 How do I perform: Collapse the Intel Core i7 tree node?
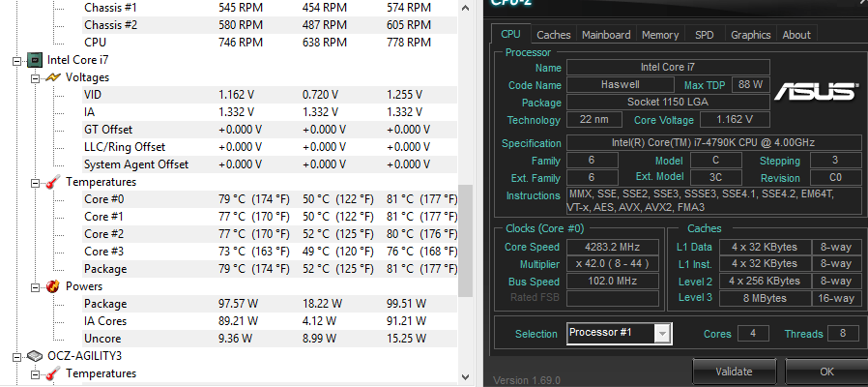point(17,60)
